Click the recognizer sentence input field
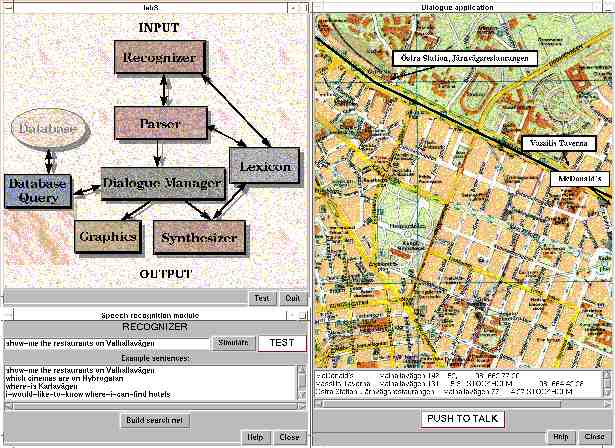Screen dimensions: 615x448 [x=106, y=343]
